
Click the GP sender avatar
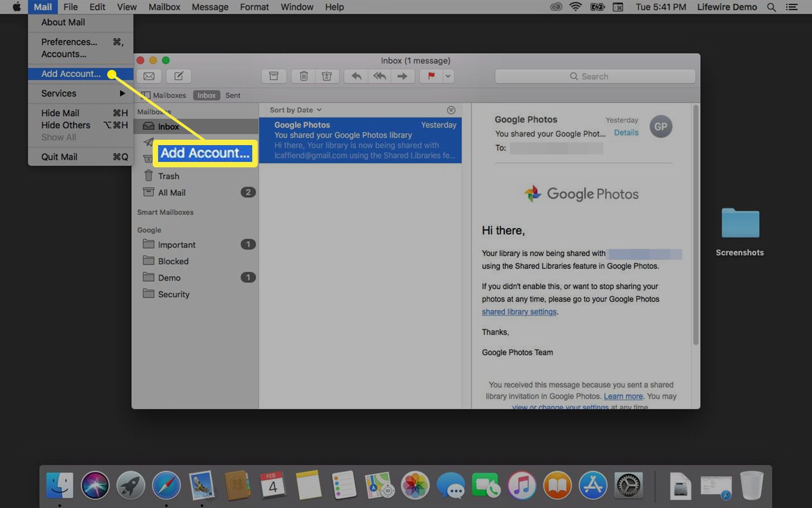click(661, 127)
